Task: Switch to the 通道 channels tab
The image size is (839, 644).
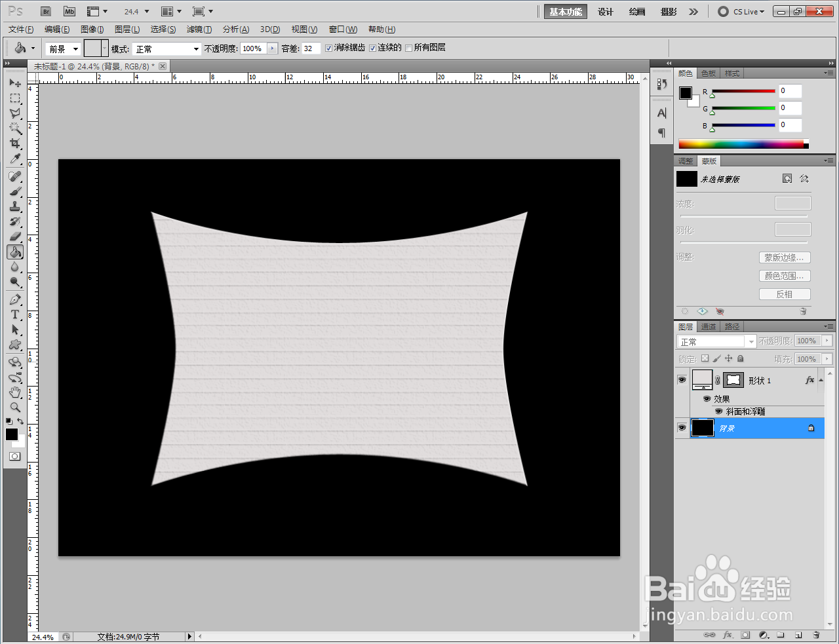Action: pos(709,327)
